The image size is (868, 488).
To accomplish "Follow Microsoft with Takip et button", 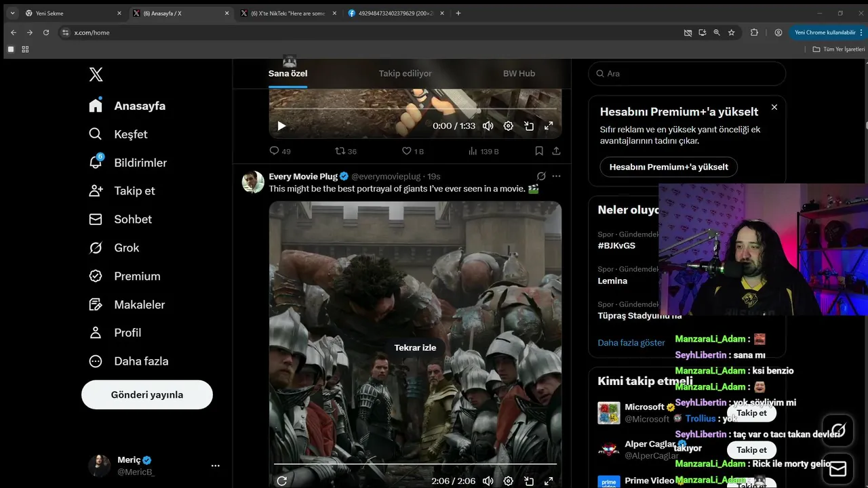I will (x=751, y=413).
